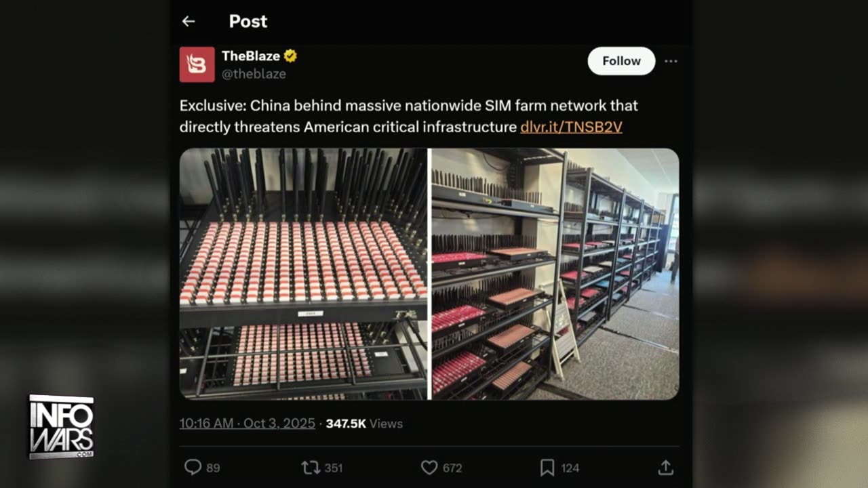Open the 10:16 AM Oct 3, 2025 timestamp
This screenshot has width=868, height=488.
point(247,424)
